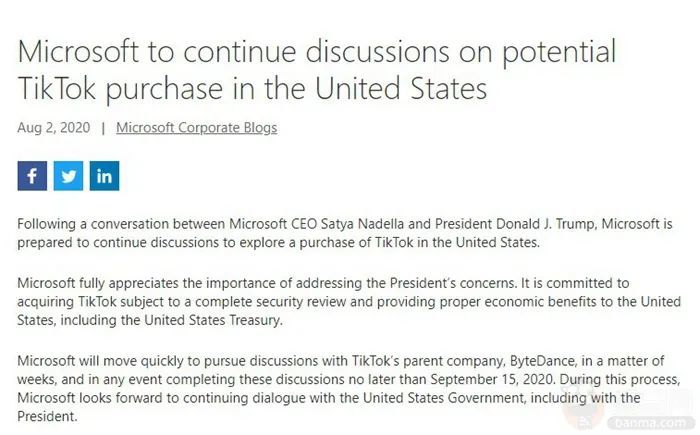Click the Twitter share icon
This screenshot has height=435, width=700.
click(x=68, y=177)
